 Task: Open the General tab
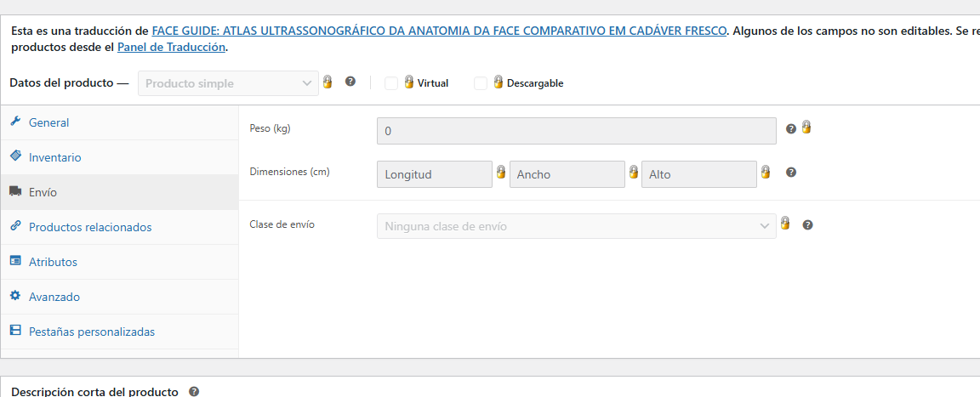click(48, 122)
